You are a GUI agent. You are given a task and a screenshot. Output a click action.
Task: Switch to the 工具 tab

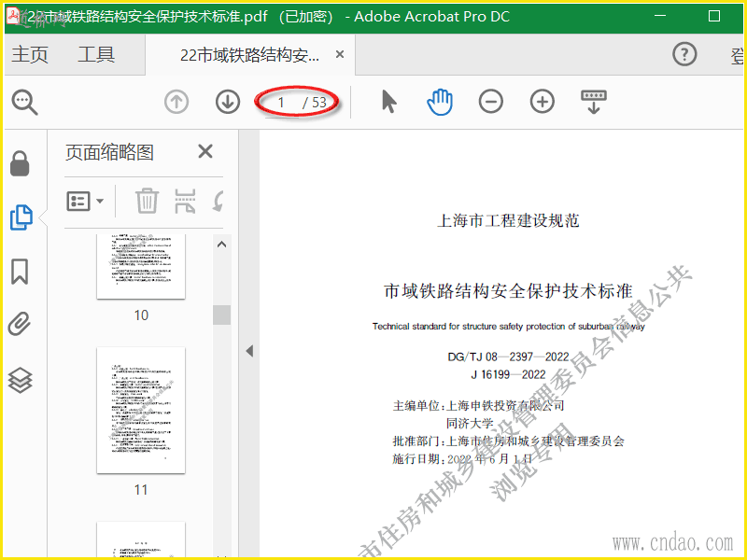pos(96,54)
